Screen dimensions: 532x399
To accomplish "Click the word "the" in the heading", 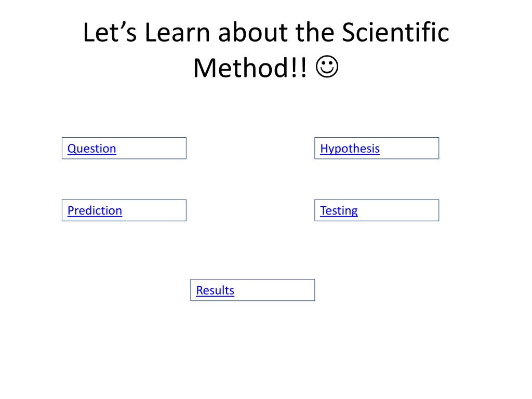I will click(x=314, y=33).
